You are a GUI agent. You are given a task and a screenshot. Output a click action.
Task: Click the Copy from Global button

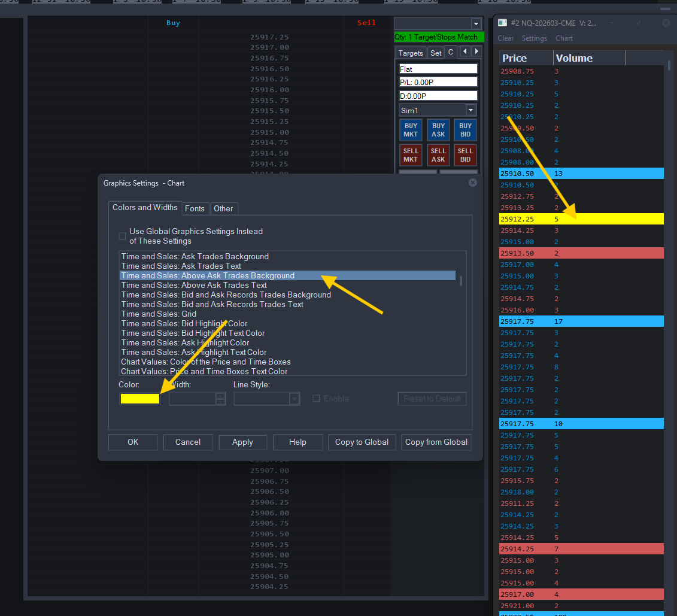pyautogui.click(x=436, y=442)
